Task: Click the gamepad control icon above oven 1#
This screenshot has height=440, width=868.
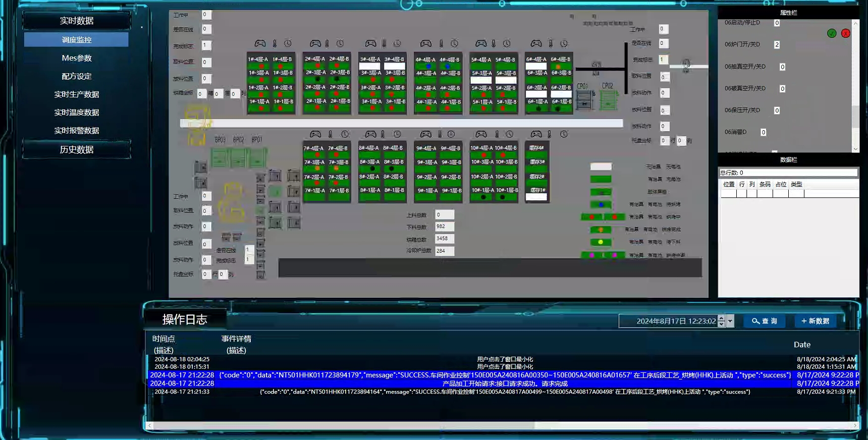Action: point(260,43)
